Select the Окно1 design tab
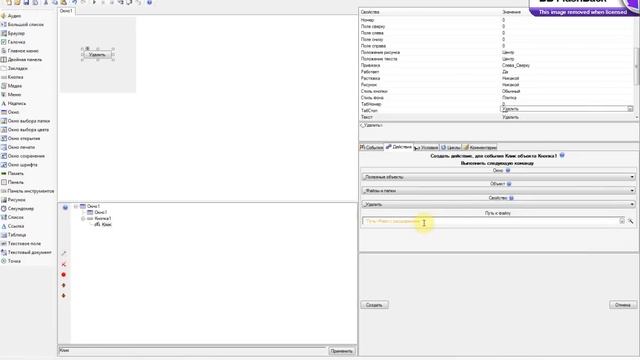Screen dimensions: 640x360 [67, 11]
